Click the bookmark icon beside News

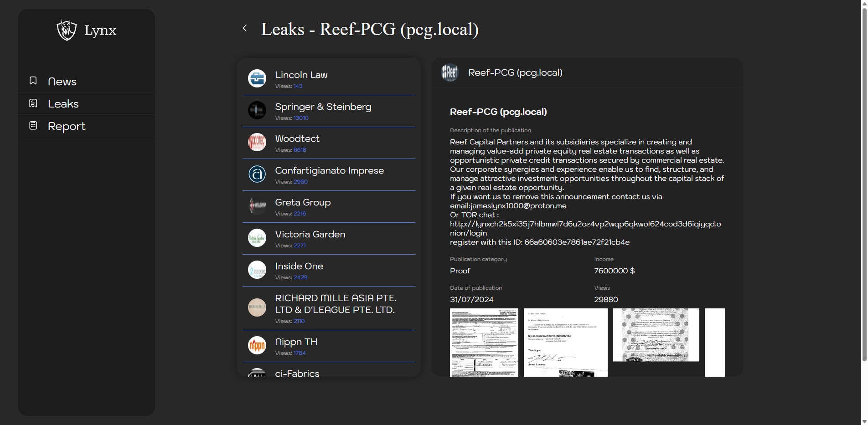click(x=33, y=81)
